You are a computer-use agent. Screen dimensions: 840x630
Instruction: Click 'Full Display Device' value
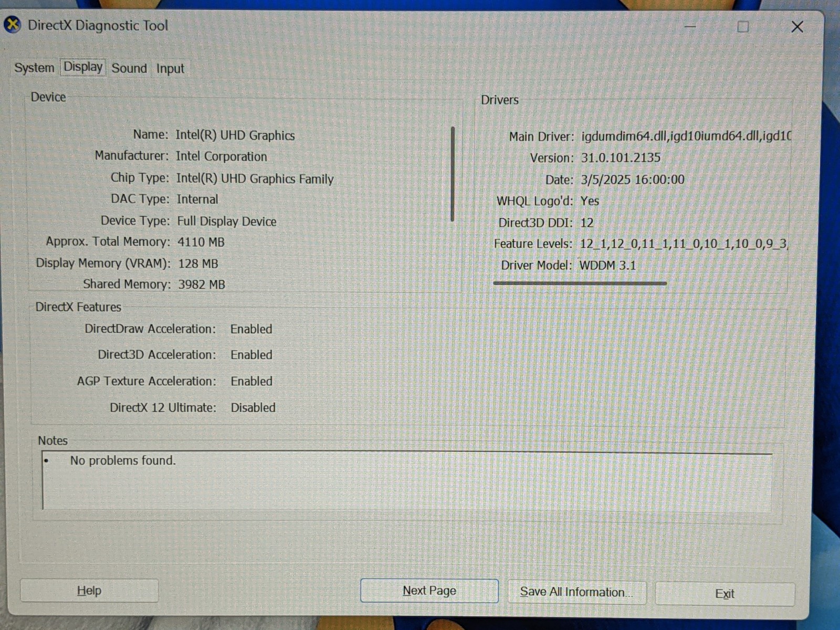[227, 222]
